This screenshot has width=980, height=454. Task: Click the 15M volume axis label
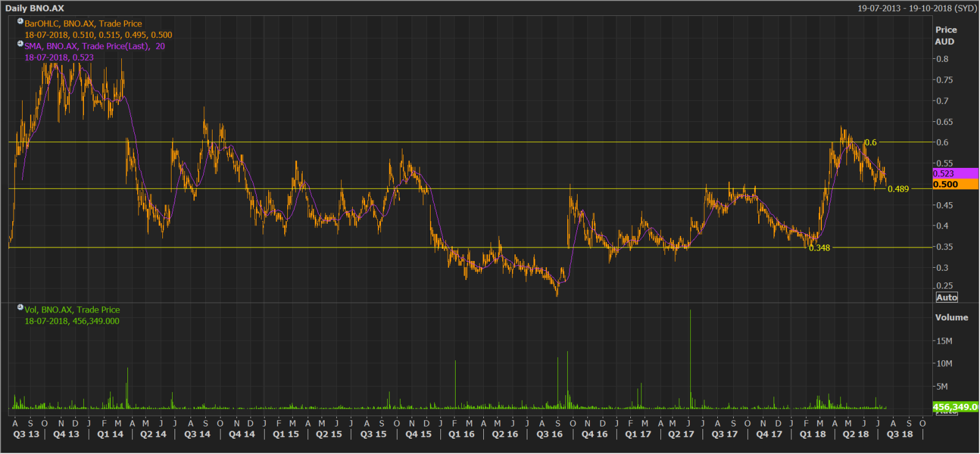point(944,341)
